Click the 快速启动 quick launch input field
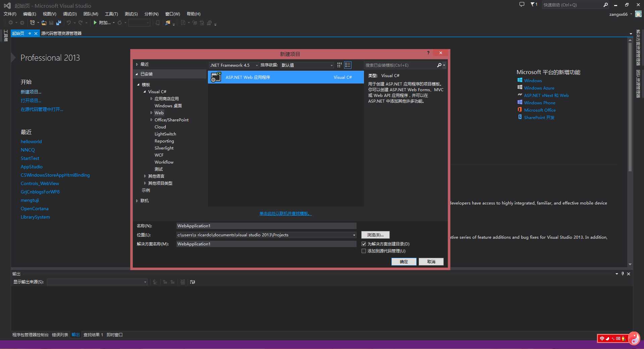 tap(572, 5)
